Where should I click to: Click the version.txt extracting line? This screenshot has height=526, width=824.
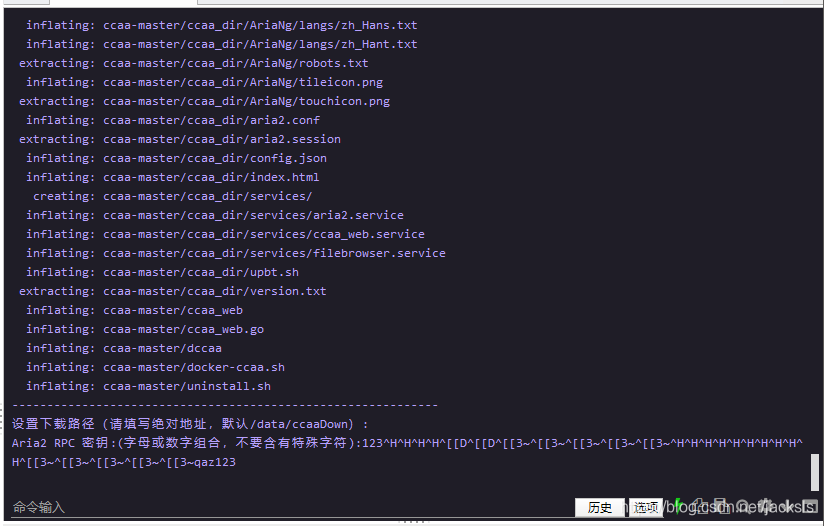click(x=173, y=291)
